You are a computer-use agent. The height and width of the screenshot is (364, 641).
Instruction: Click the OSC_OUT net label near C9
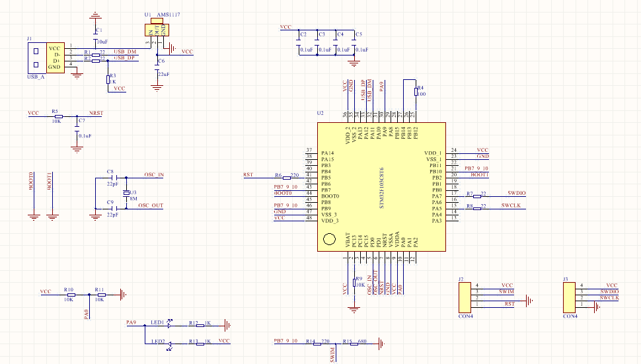151,205
